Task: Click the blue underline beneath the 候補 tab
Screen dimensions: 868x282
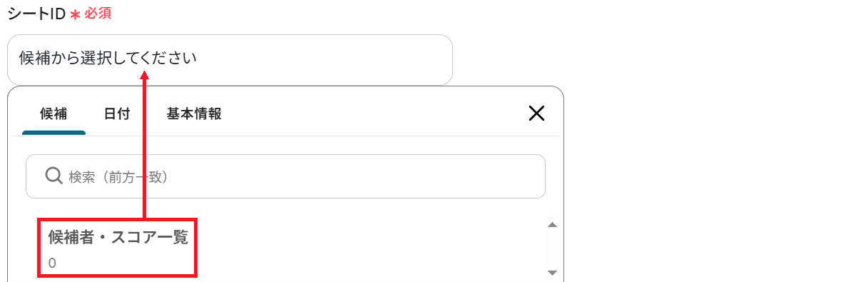Action: [53, 133]
